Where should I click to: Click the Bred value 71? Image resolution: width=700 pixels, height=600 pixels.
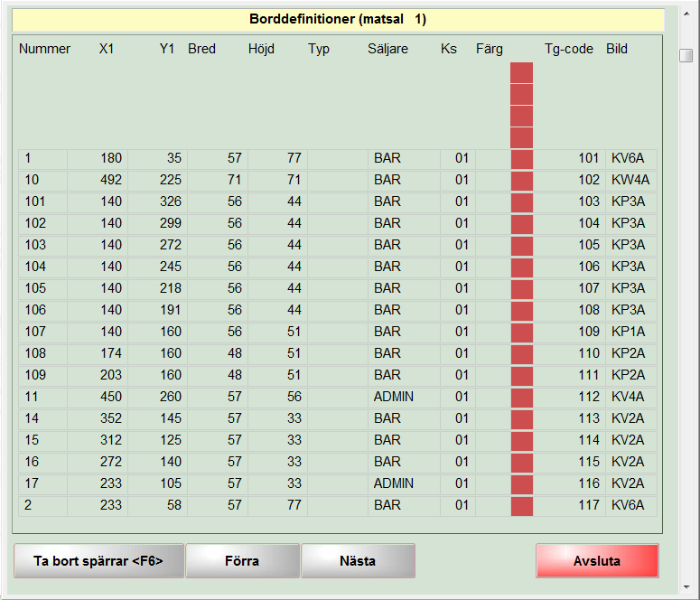click(218, 180)
